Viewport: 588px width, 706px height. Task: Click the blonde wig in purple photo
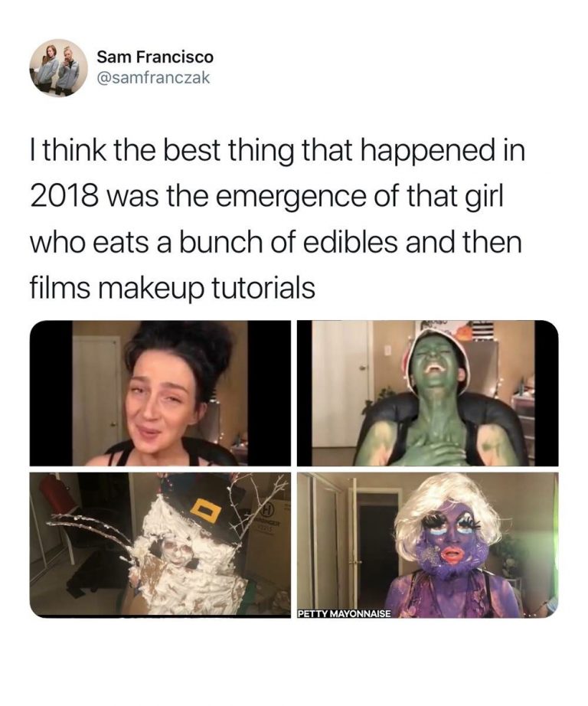[446, 507]
